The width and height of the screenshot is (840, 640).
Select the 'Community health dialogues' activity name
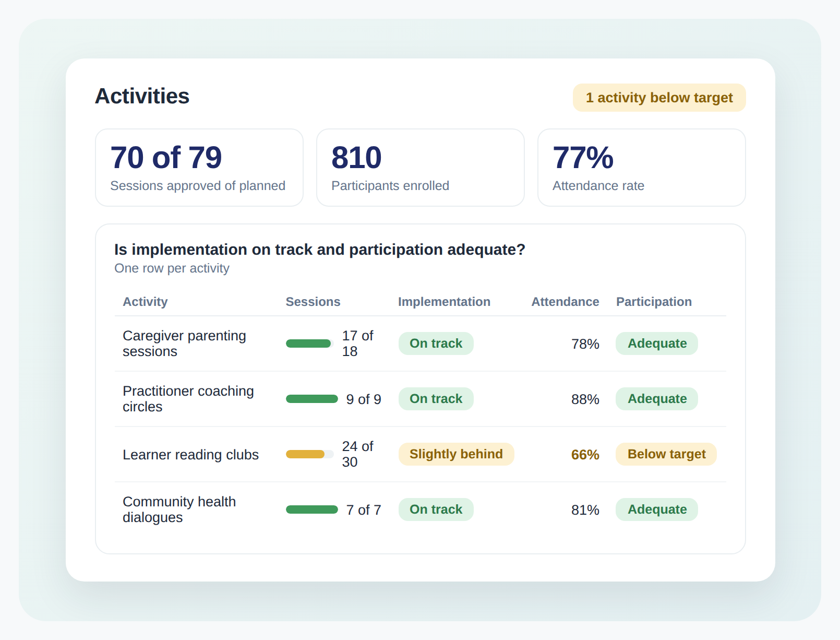[x=179, y=509]
